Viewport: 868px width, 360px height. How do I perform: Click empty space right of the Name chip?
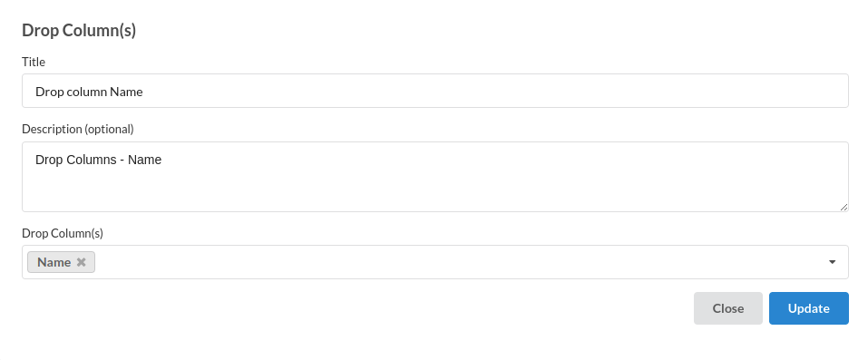tap(460, 262)
